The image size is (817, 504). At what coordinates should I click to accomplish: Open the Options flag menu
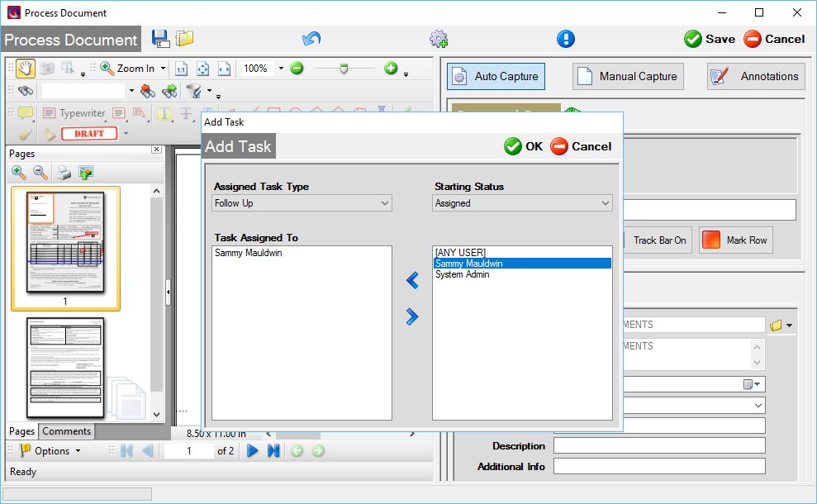50,451
